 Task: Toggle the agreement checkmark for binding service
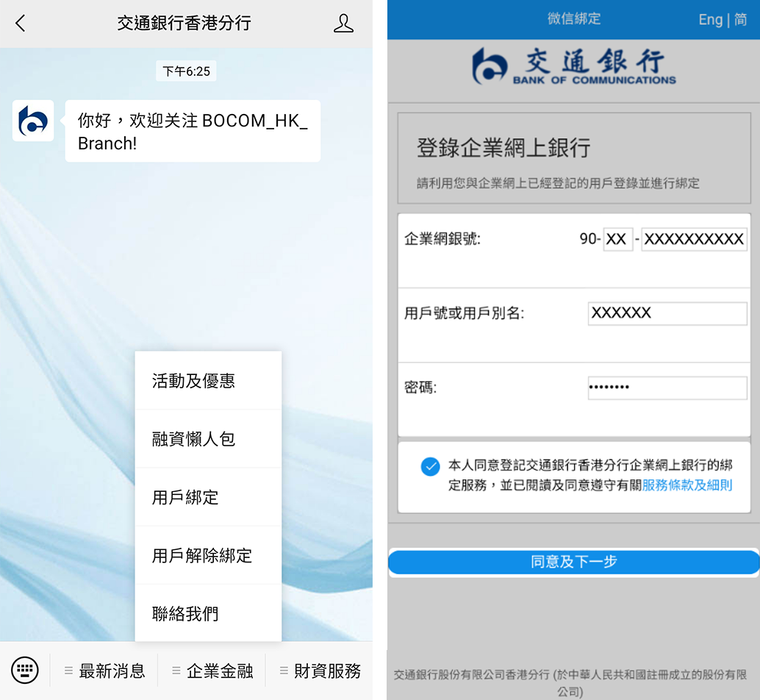(x=430, y=466)
